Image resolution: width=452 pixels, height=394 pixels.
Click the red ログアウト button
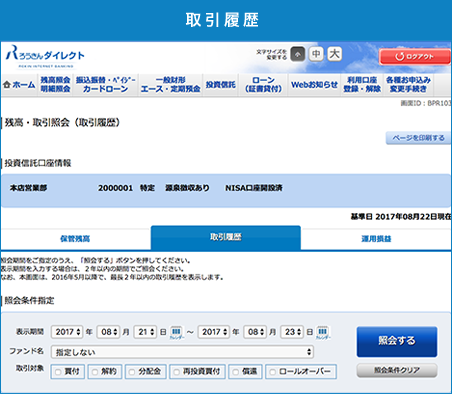(x=415, y=56)
